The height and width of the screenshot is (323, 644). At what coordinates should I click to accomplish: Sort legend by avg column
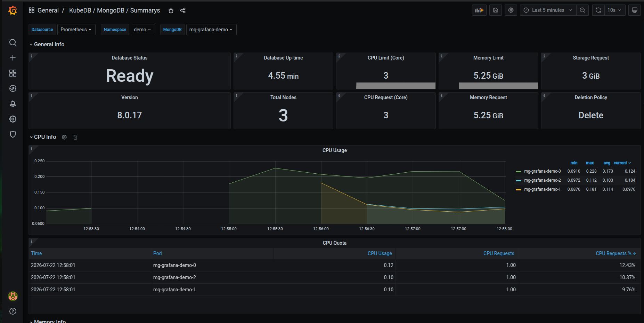pos(607,163)
